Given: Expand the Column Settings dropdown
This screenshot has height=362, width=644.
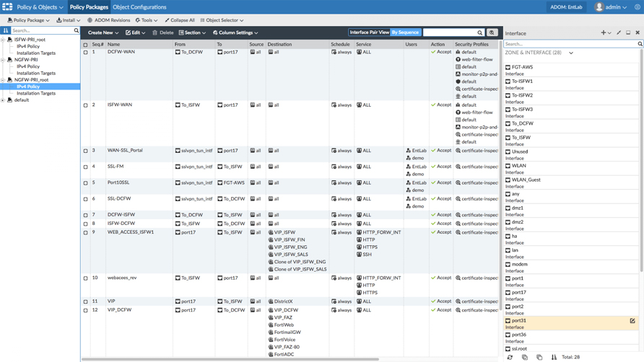Looking at the screenshot, I should 235,32.
